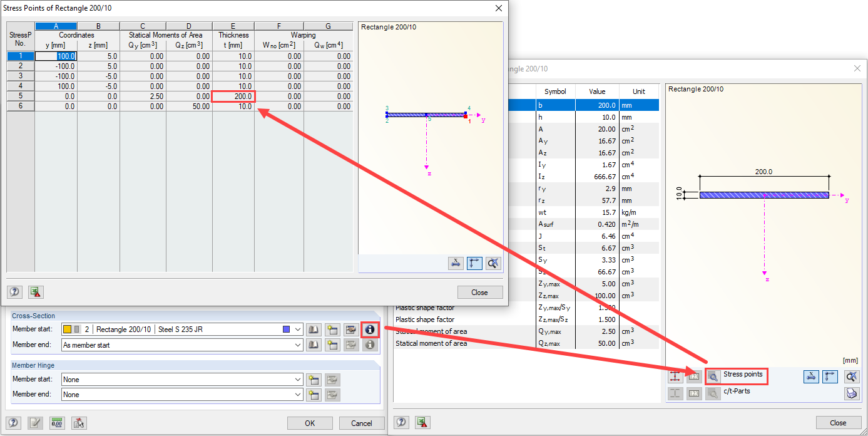Image resolution: width=868 pixels, height=436 pixels.
Task: Create new cross-section for Member end
Action: 332,345
